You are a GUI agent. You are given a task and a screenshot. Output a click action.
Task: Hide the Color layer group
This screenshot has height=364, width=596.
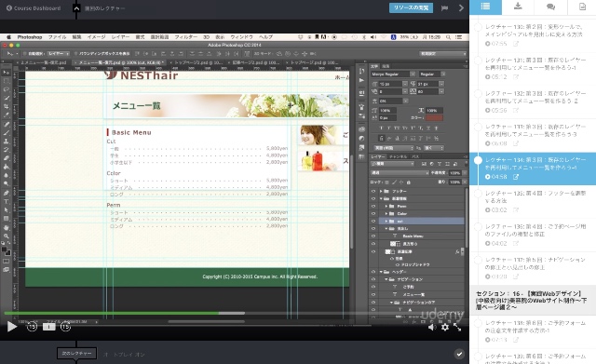tap(373, 213)
